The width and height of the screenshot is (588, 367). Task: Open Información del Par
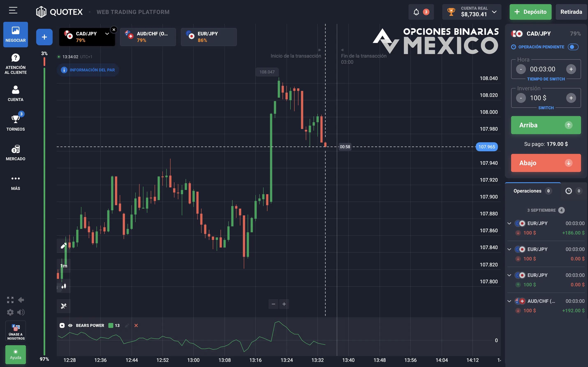(88, 70)
